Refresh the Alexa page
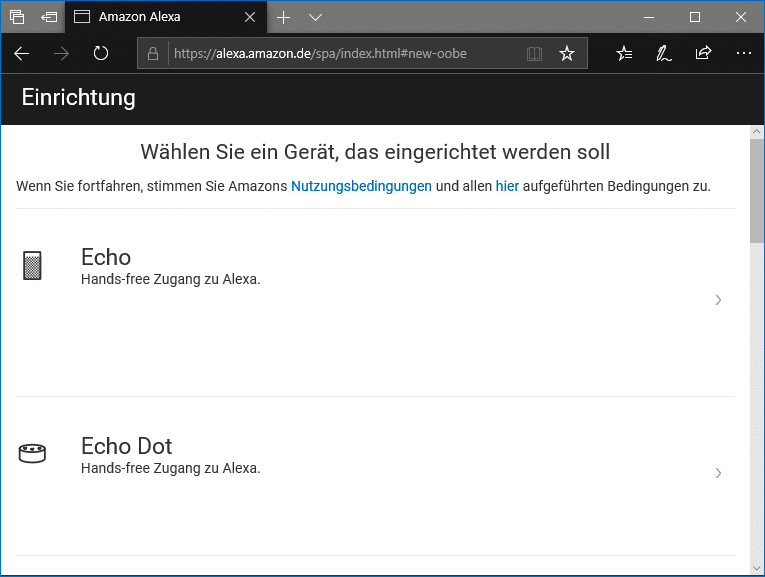 click(101, 53)
